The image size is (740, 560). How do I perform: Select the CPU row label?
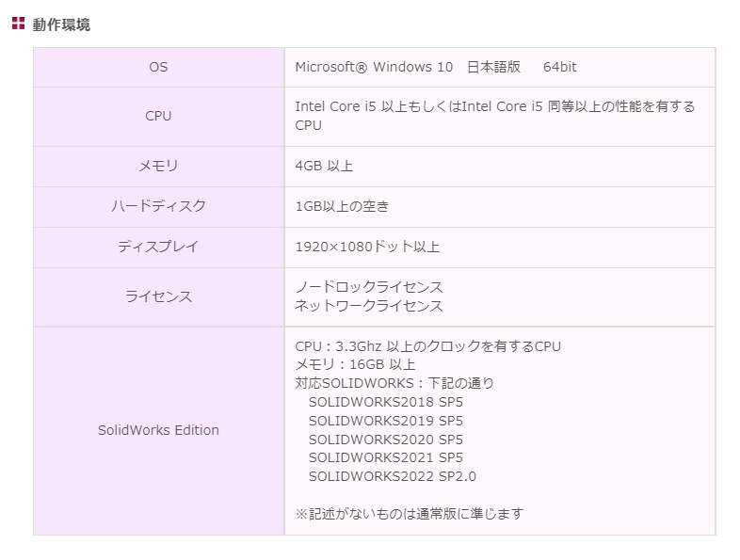point(158,116)
